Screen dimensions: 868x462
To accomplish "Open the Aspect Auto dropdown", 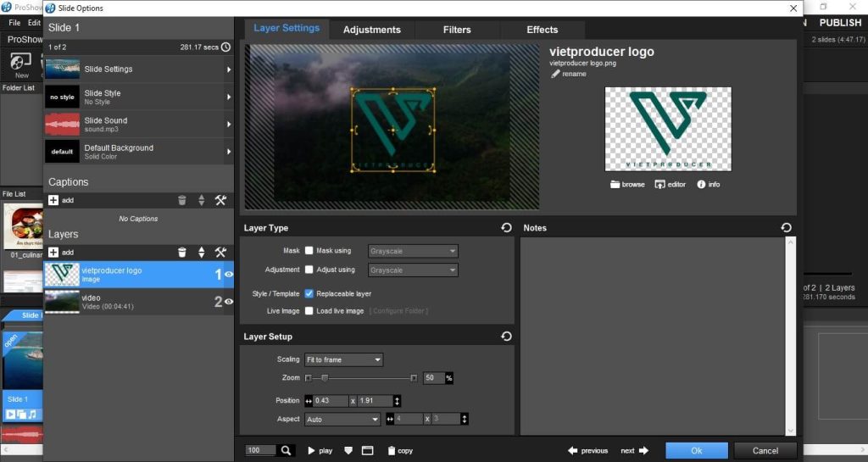I will tap(342, 419).
